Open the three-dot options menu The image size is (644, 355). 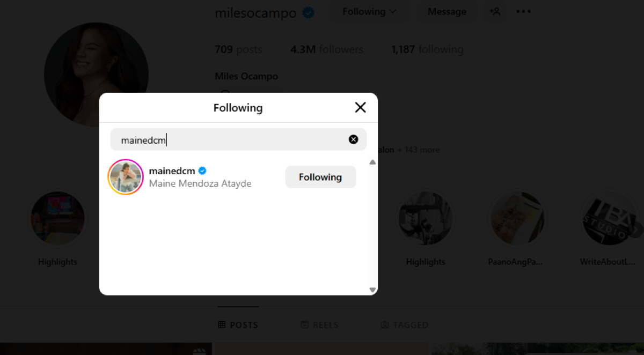pos(523,11)
